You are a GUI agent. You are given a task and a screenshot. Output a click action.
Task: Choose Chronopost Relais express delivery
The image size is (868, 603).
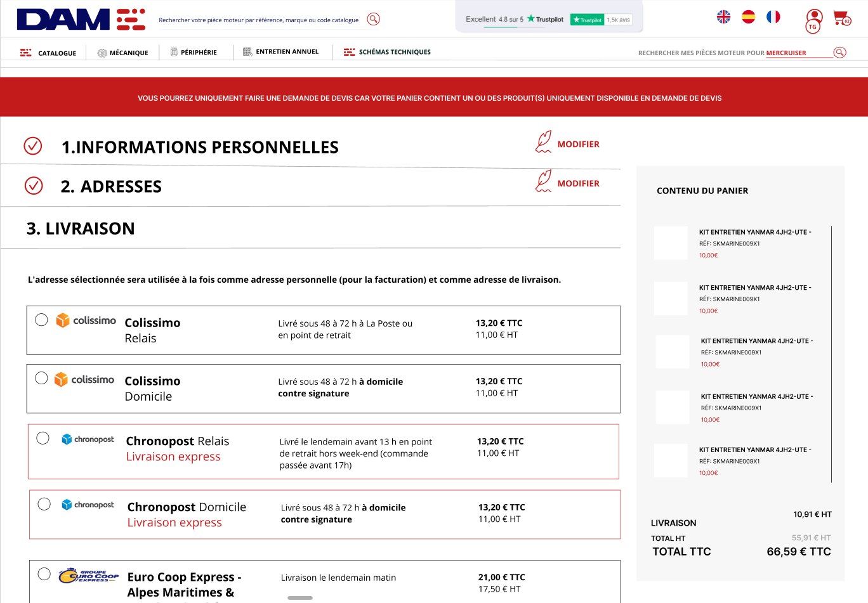tap(43, 438)
